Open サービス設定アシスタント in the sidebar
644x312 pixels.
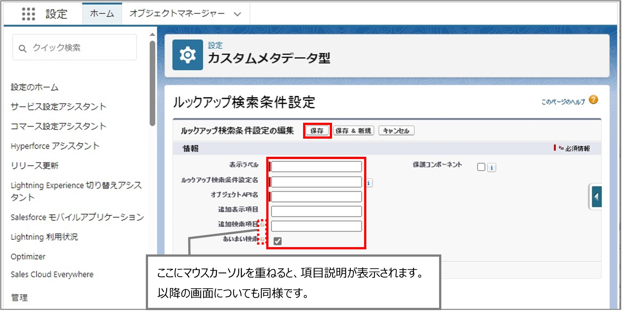pyautogui.click(x=58, y=107)
